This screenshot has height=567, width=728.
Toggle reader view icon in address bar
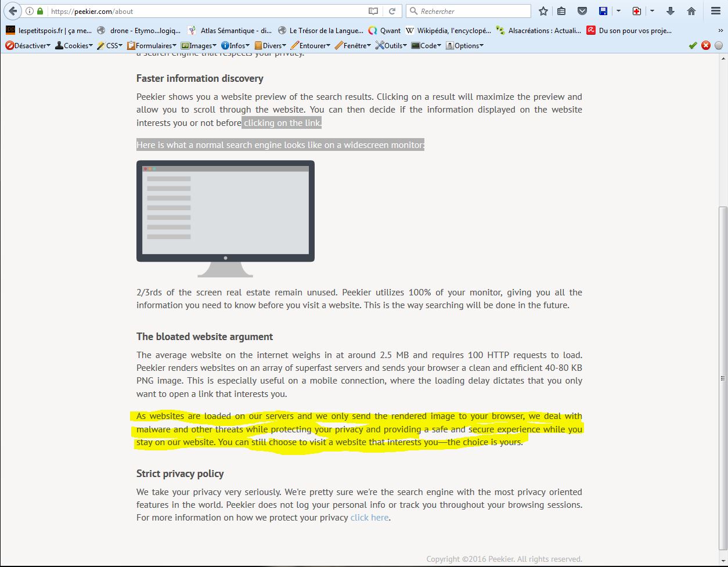(x=373, y=11)
